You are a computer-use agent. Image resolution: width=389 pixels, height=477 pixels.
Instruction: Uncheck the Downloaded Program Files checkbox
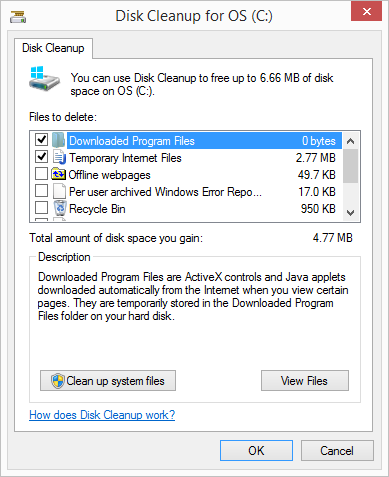pyautogui.click(x=41, y=139)
